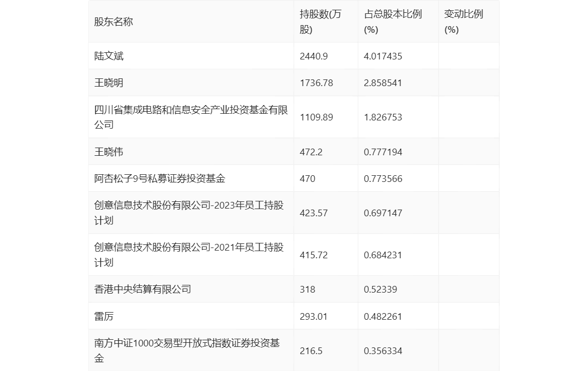
Task: Select shareholder name 王晓伟
Action: click(x=109, y=152)
